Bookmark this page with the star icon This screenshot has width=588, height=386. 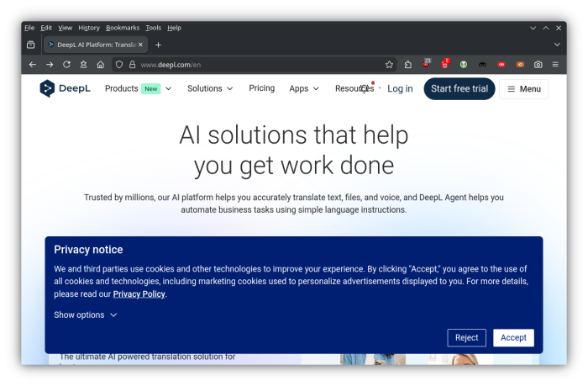tap(389, 65)
